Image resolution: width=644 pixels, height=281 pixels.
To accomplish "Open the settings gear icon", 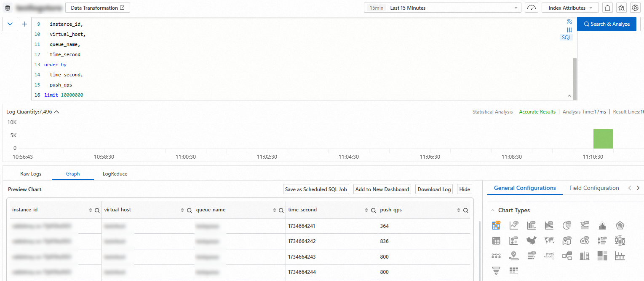I will [x=635, y=8].
